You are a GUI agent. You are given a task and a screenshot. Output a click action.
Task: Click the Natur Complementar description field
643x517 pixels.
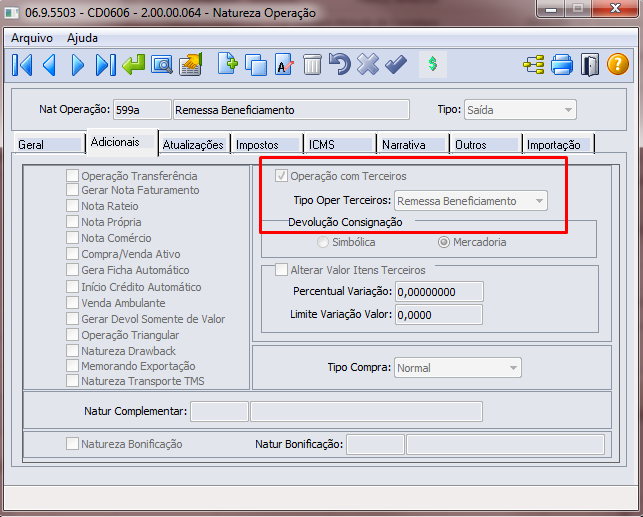(x=366, y=412)
